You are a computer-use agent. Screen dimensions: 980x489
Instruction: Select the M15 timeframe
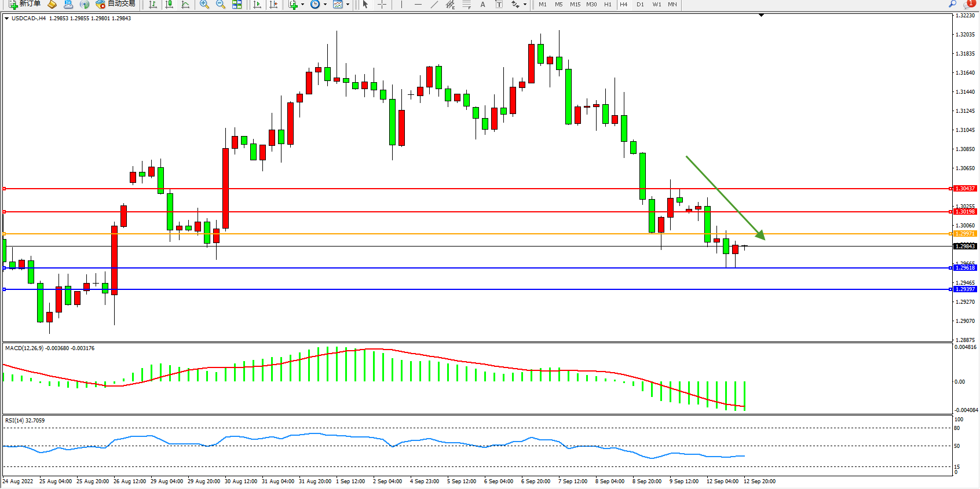[x=575, y=4]
